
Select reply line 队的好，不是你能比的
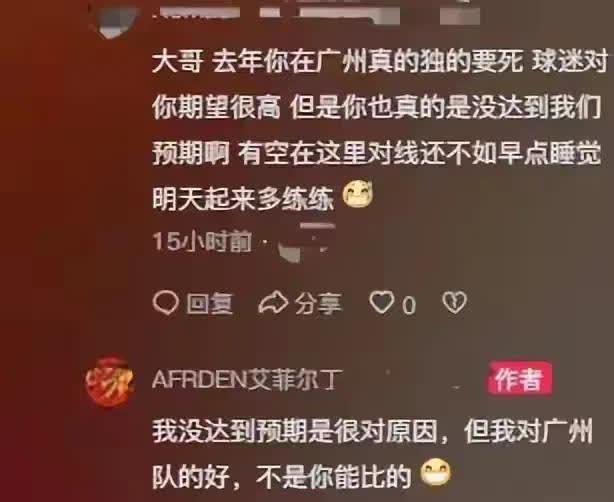click(282, 476)
